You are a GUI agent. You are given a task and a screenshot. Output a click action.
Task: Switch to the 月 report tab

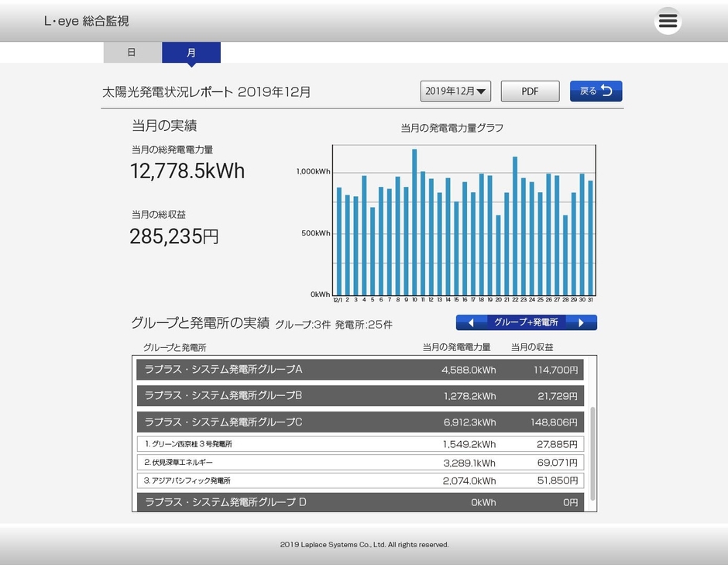(191, 52)
